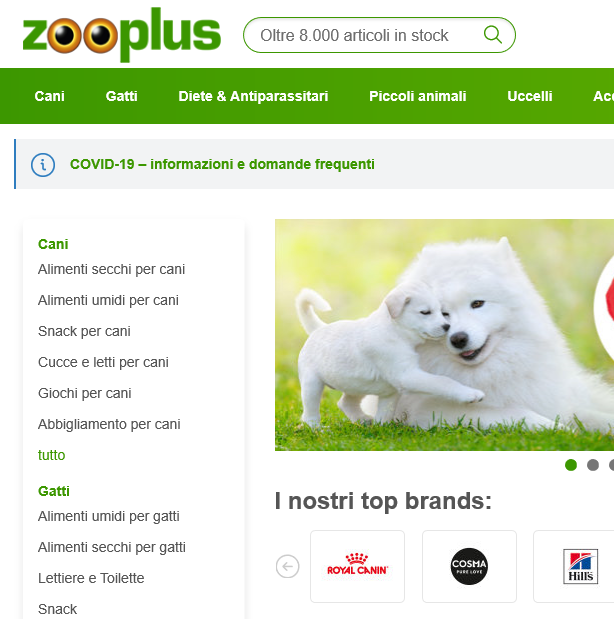
Task: Expand the Uccelli navigation menu
Action: pos(530,96)
